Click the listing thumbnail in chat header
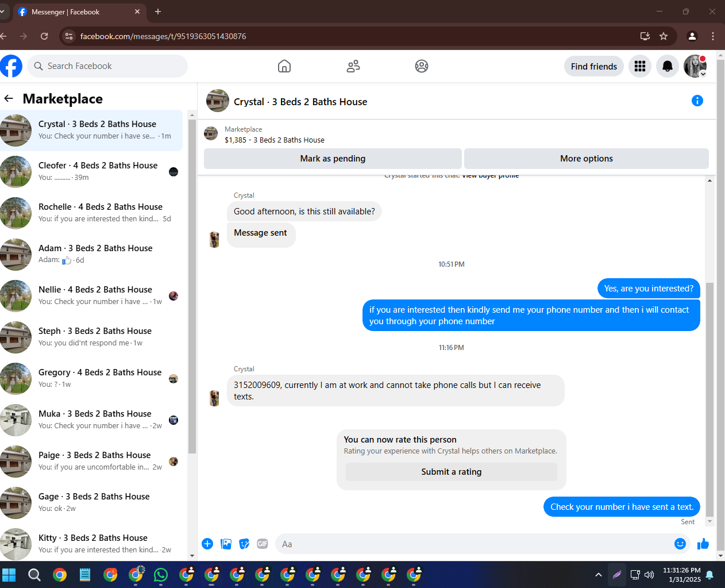The height and width of the screenshot is (588, 725). [x=218, y=101]
